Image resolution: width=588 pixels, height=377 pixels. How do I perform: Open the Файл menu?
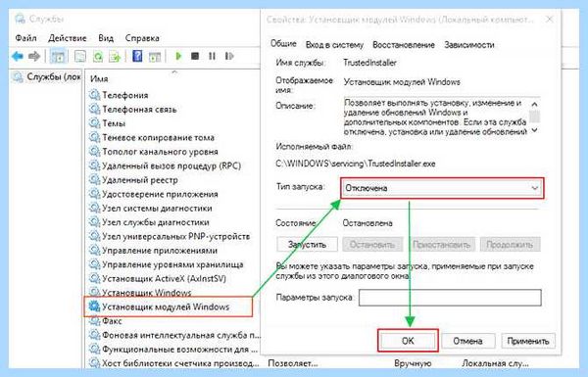(25, 38)
